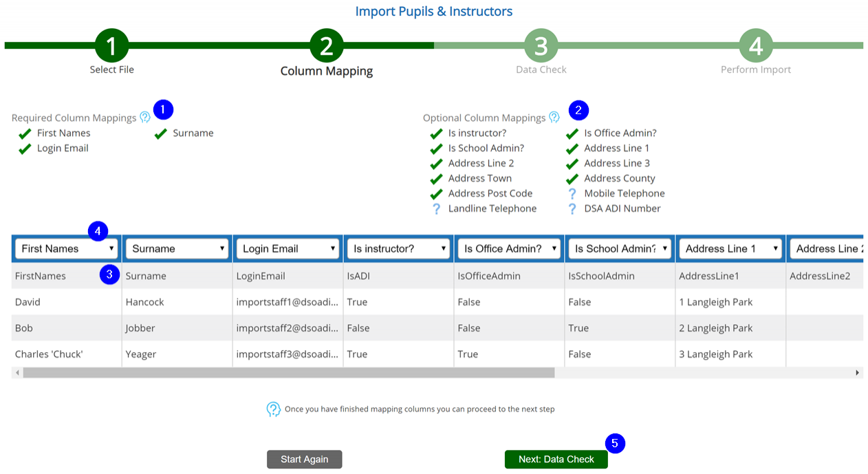Click green check beside Address County
Screen dimensions: 868x474
tap(572, 179)
